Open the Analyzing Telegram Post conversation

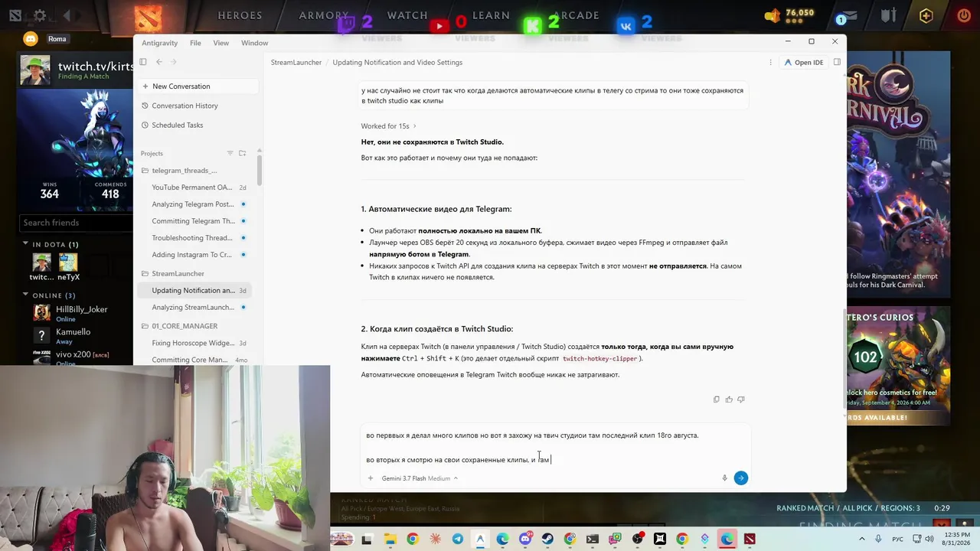click(195, 204)
